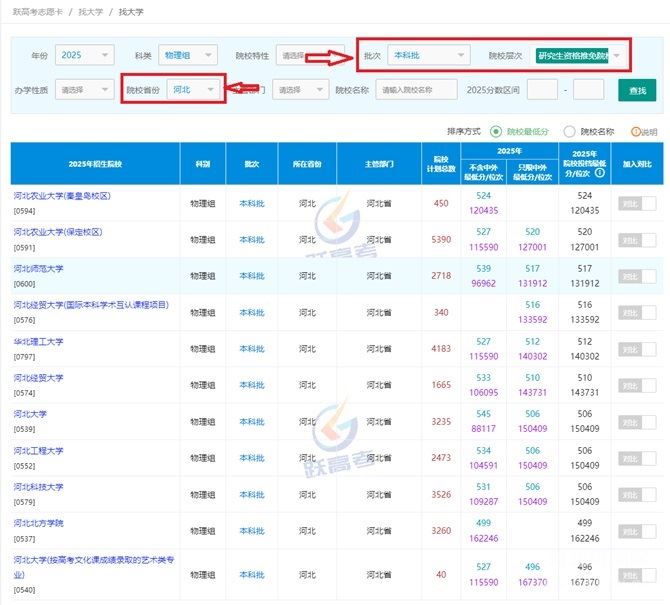Image resolution: width=670 pixels, height=605 pixels.
Task: Open 华北理工大学 link
Action: 38,341
